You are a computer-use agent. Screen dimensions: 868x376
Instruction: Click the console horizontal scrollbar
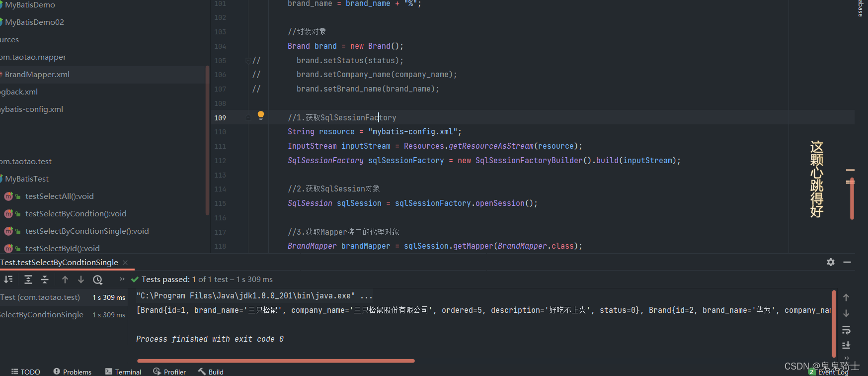click(276, 361)
